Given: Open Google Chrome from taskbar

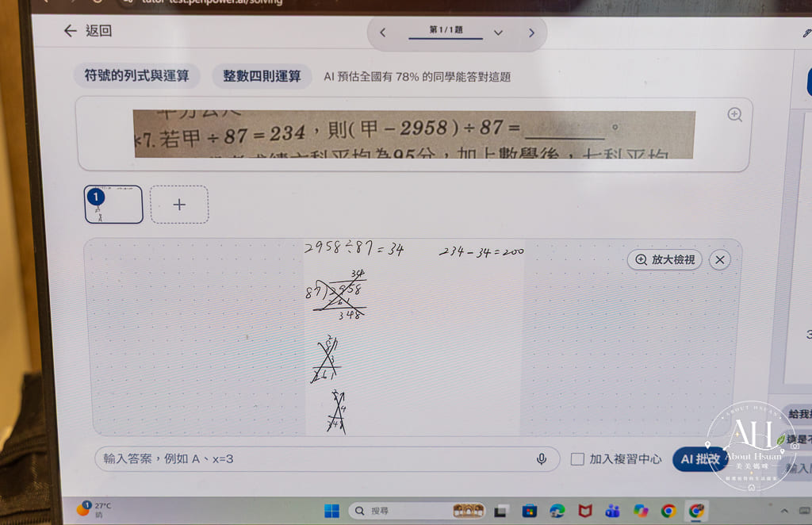Looking at the screenshot, I should tap(668, 512).
